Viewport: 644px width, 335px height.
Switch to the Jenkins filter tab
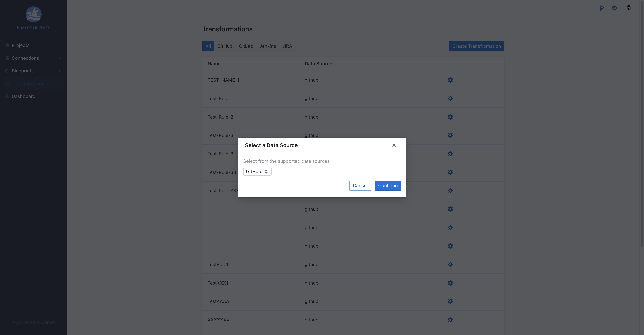267,46
